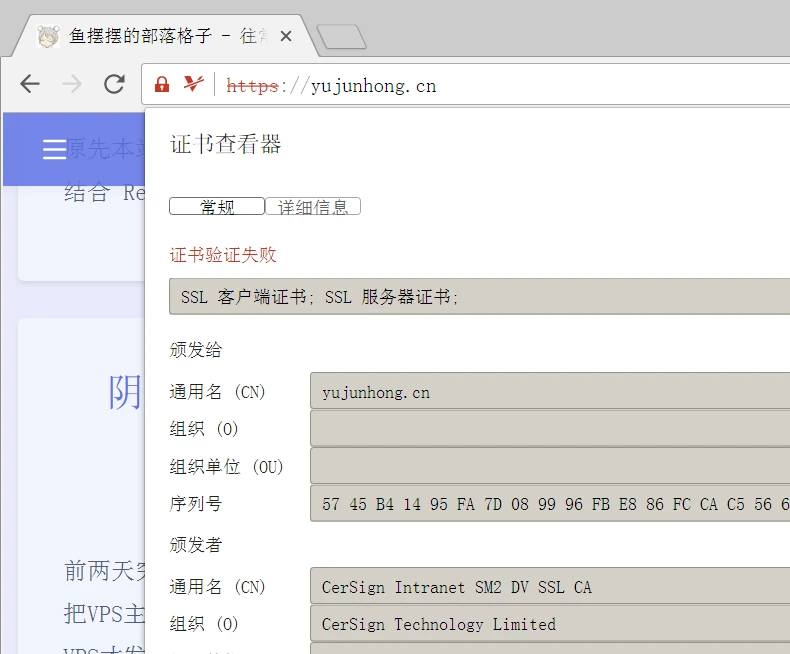Click the CerSign Technology Limited field

click(x=550, y=624)
